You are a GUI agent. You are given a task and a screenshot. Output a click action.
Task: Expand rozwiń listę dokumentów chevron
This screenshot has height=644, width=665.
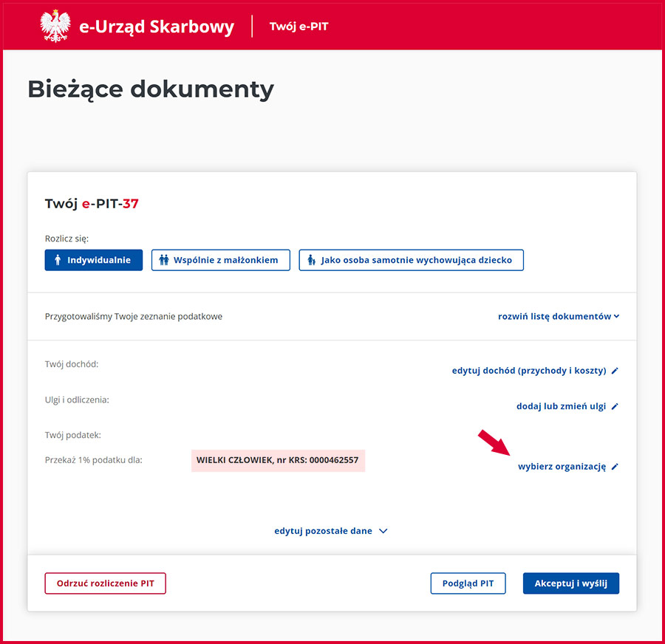pyautogui.click(x=616, y=317)
